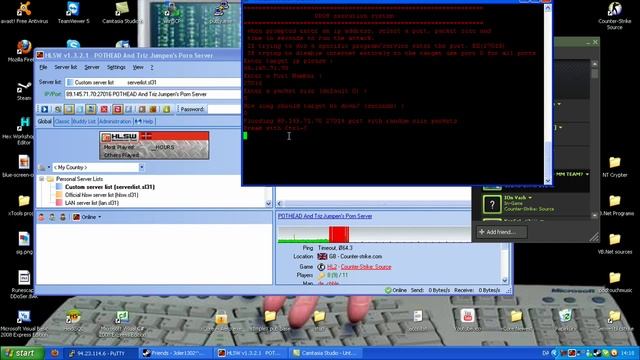Viewport: 640px width, 360px height.
Task: Click Add friend button in Steam Friends
Action: [x=501, y=232]
